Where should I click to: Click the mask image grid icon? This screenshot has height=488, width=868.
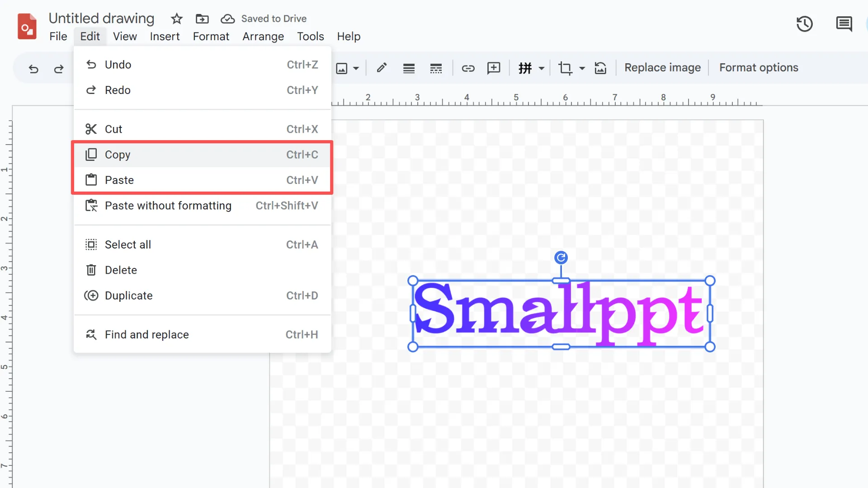point(525,68)
